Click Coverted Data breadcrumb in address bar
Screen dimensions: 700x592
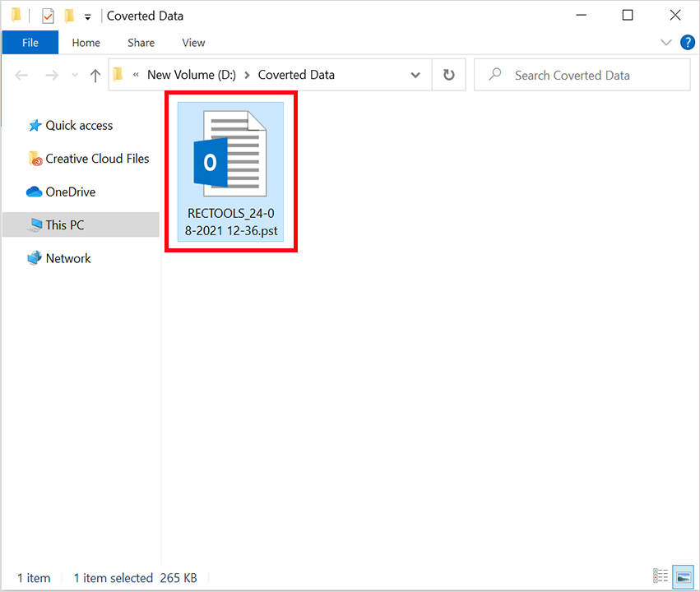coord(296,75)
